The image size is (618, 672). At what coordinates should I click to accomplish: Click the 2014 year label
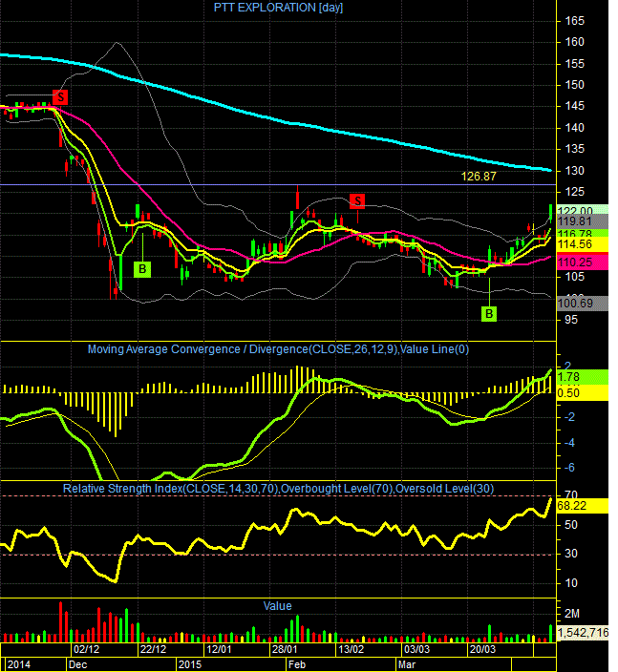(x=19, y=664)
